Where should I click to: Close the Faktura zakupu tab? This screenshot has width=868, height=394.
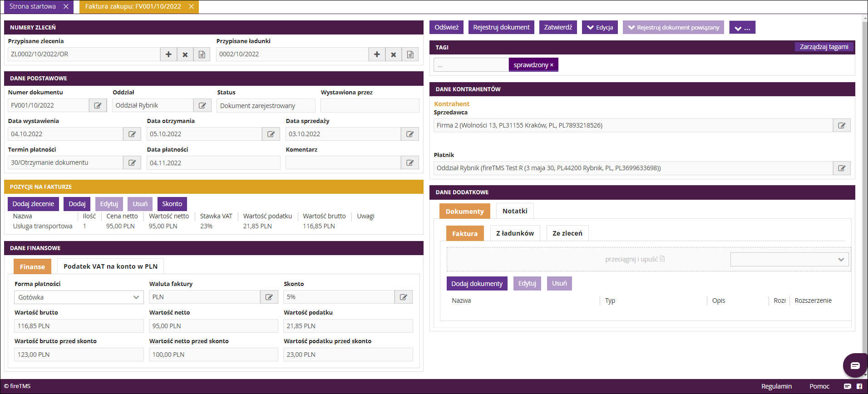click(191, 6)
